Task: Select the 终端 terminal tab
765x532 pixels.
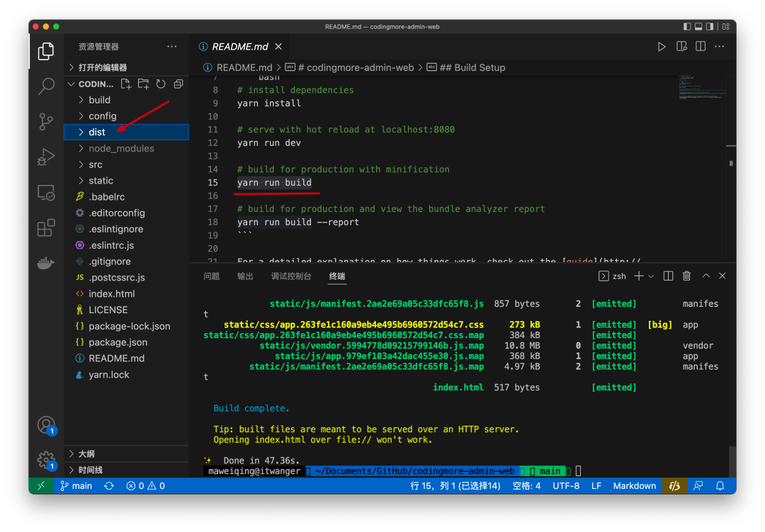Action: [x=337, y=276]
